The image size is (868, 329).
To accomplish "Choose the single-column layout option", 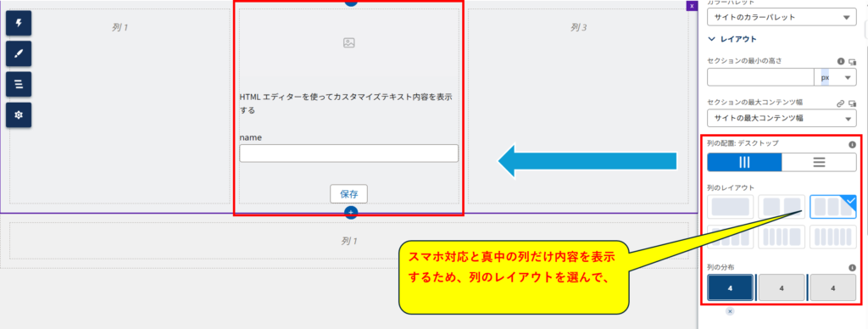I will click(731, 207).
